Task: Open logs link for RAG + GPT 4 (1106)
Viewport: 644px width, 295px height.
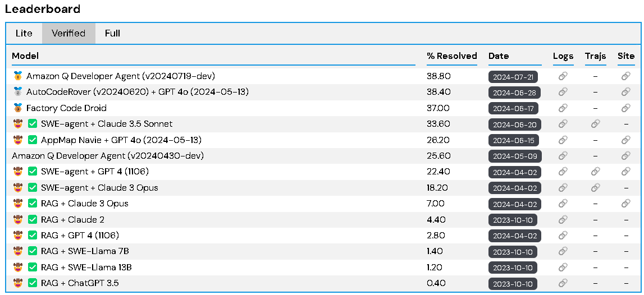Action: (563, 235)
